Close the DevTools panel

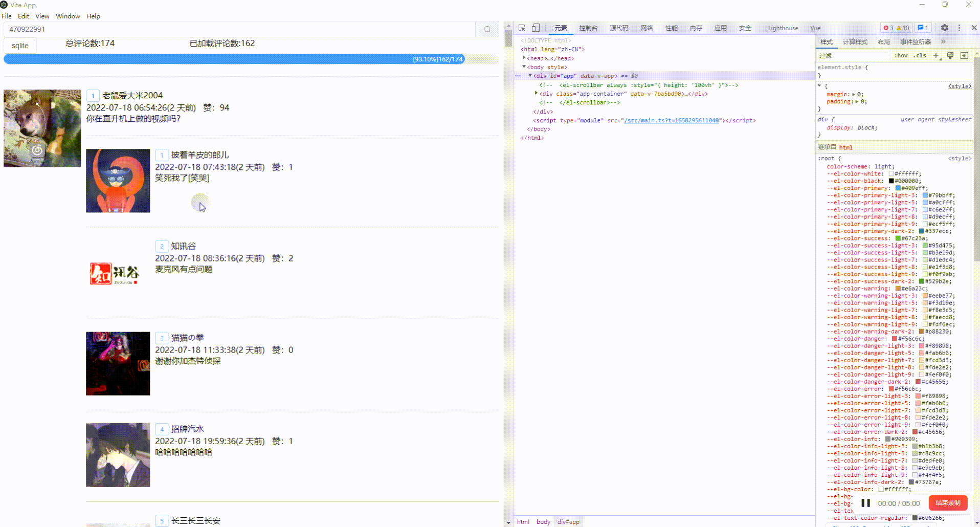pyautogui.click(x=974, y=28)
